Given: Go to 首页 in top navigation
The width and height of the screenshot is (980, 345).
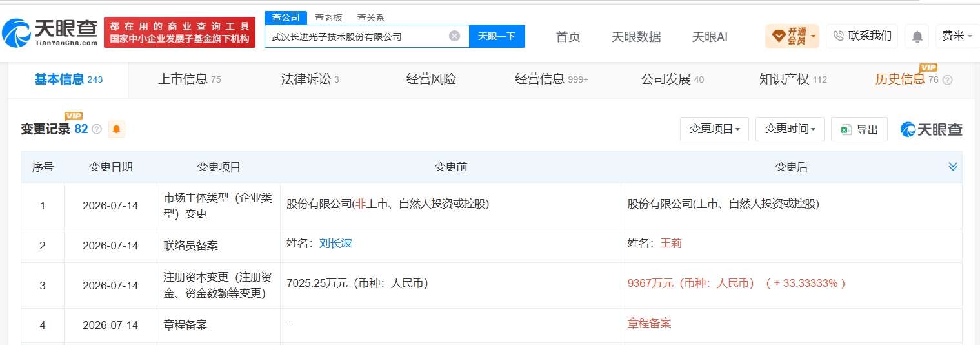Looking at the screenshot, I should coord(568,37).
